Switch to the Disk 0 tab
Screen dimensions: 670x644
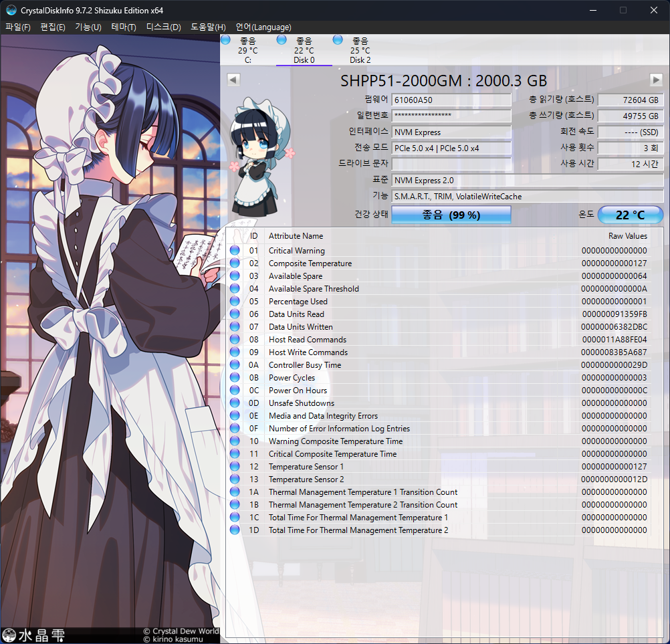tap(304, 51)
